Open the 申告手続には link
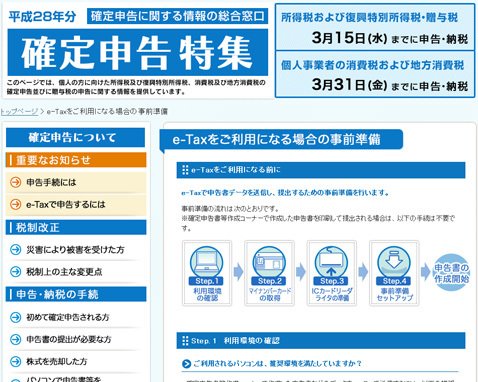Viewport: 478px width, 382px height. (51, 182)
